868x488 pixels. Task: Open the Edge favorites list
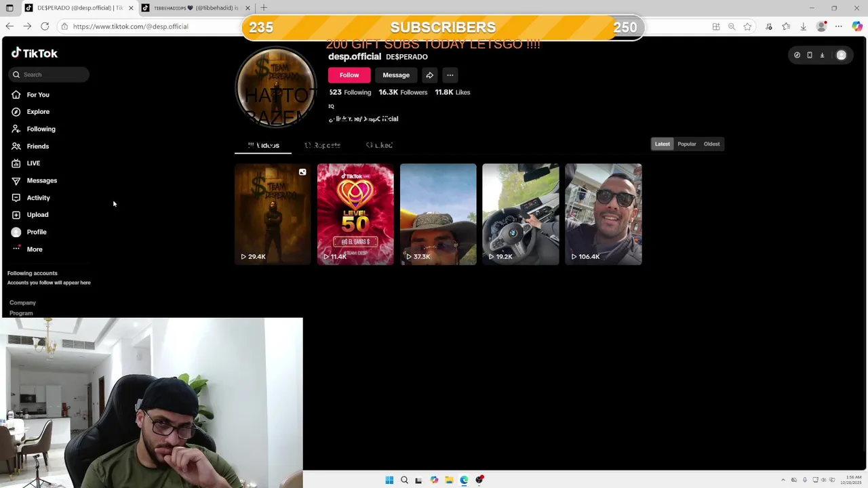[786, 26]
